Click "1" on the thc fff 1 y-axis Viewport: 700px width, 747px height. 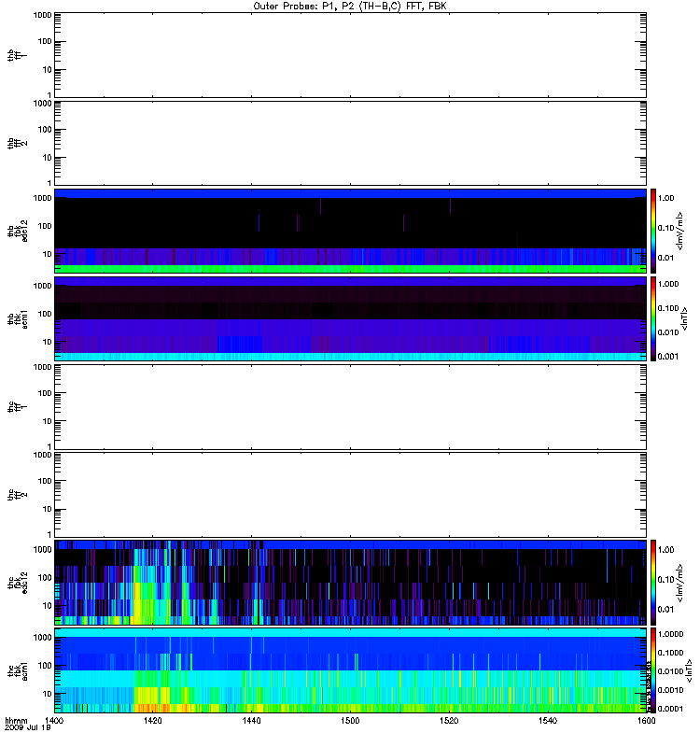coord(49,446)
